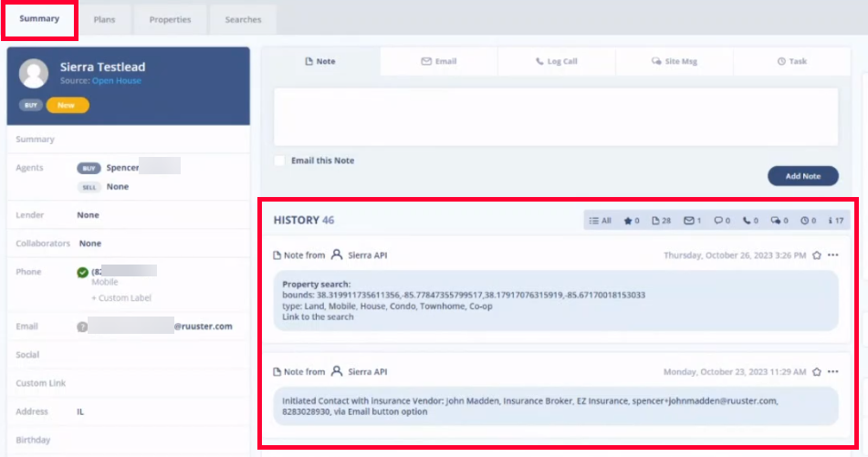Filter history by All
868x457 pixels.
coord(600,221)
